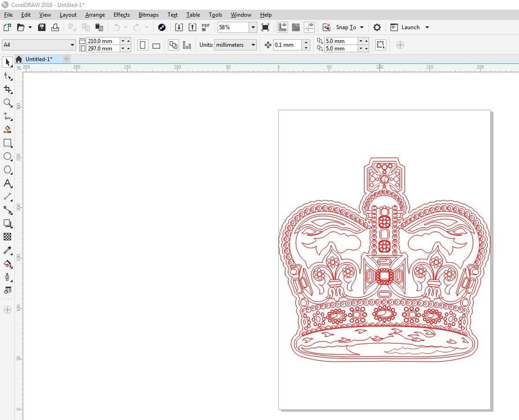Select the Text tool
519x420 pixels.
[7, 183]
